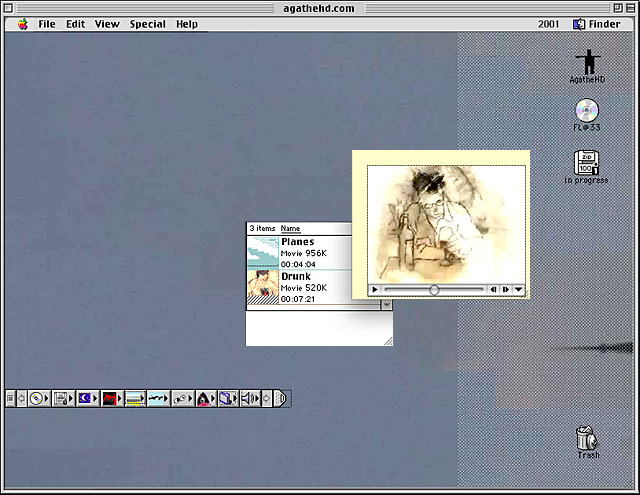Expand the key module arrow

(x=191, y=398)
